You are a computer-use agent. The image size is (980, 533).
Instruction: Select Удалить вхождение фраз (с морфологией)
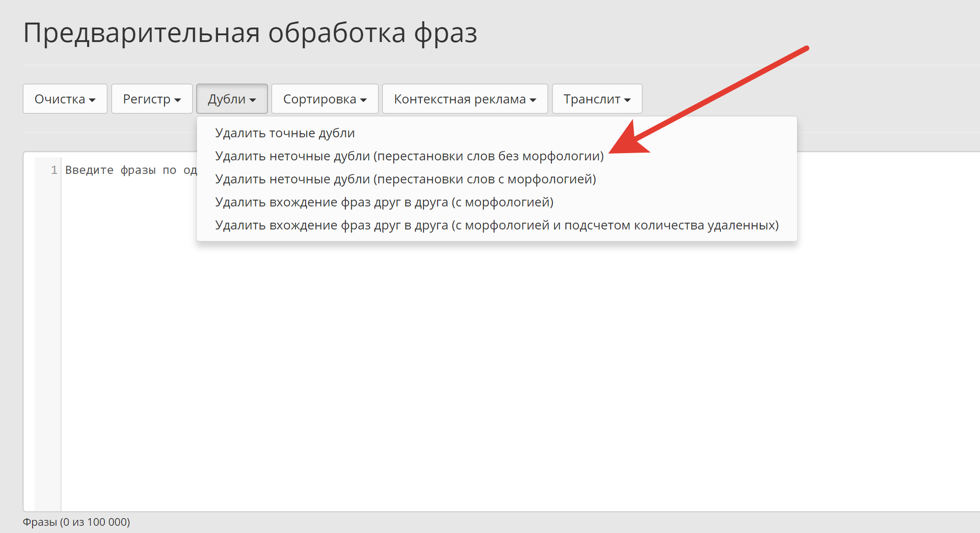click(x=384, y=202)
